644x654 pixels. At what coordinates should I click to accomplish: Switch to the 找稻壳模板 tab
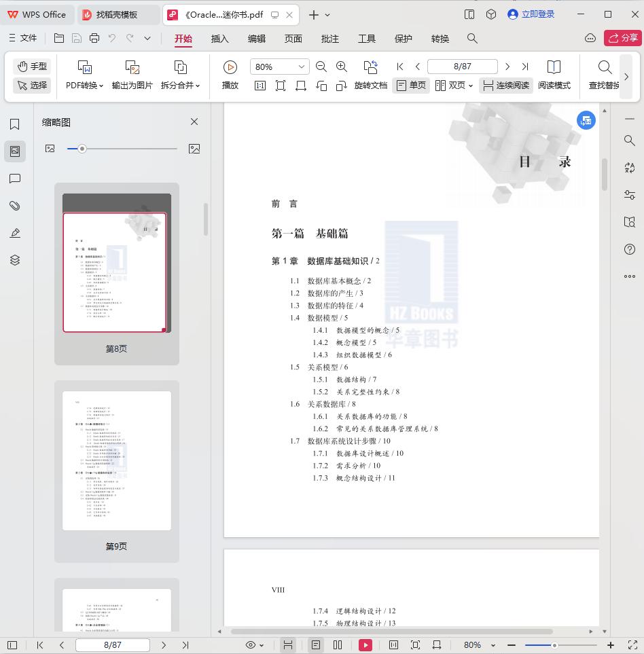(118, 15)
